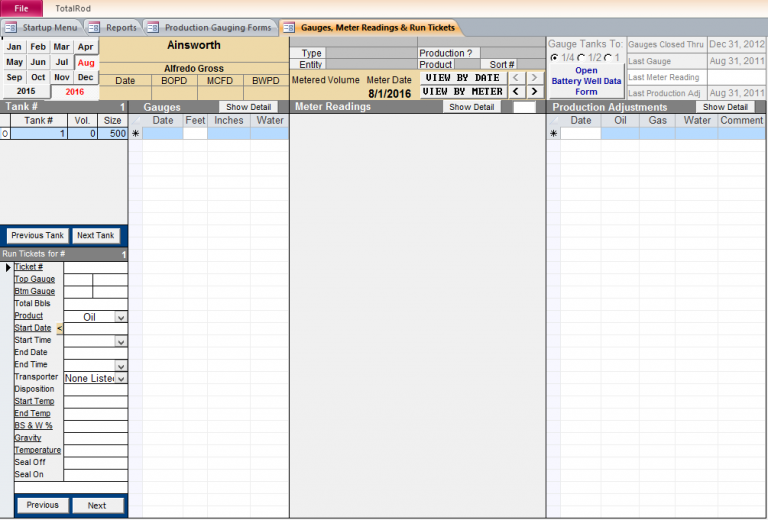Open Battery Well Data Form
The image size is (768, 520).
click(586, 81)
